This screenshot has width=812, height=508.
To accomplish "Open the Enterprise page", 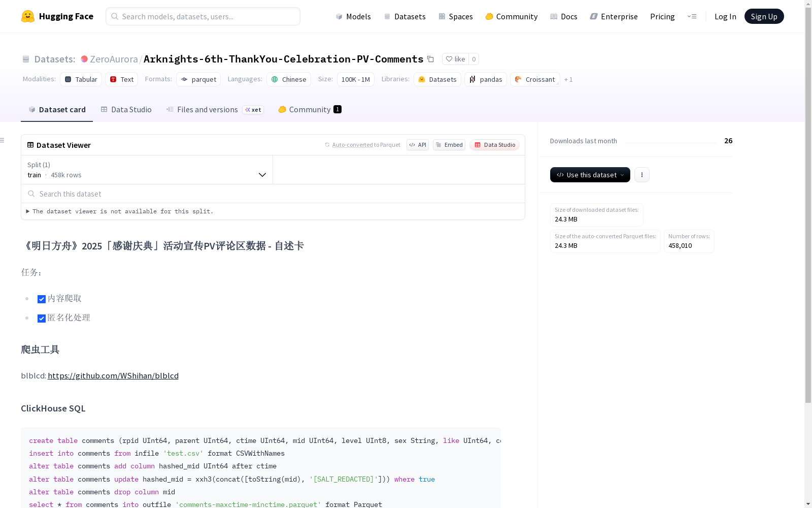I will [614, 16].
